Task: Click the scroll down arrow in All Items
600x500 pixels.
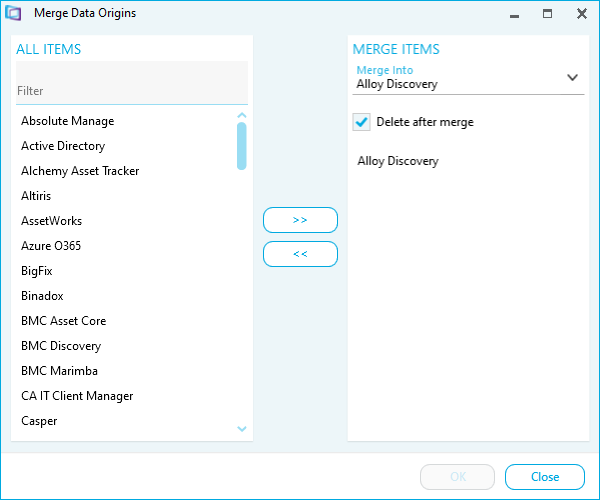Action: 241,428
